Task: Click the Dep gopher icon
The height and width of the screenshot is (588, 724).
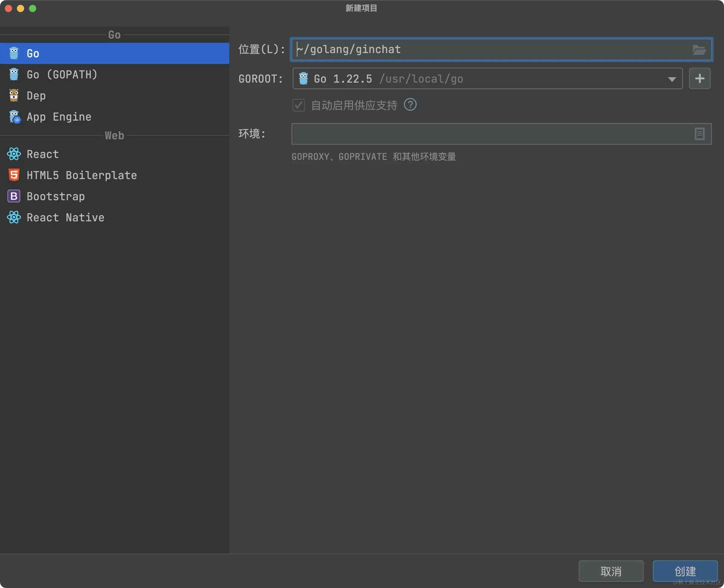Action: tap(14, 96)
